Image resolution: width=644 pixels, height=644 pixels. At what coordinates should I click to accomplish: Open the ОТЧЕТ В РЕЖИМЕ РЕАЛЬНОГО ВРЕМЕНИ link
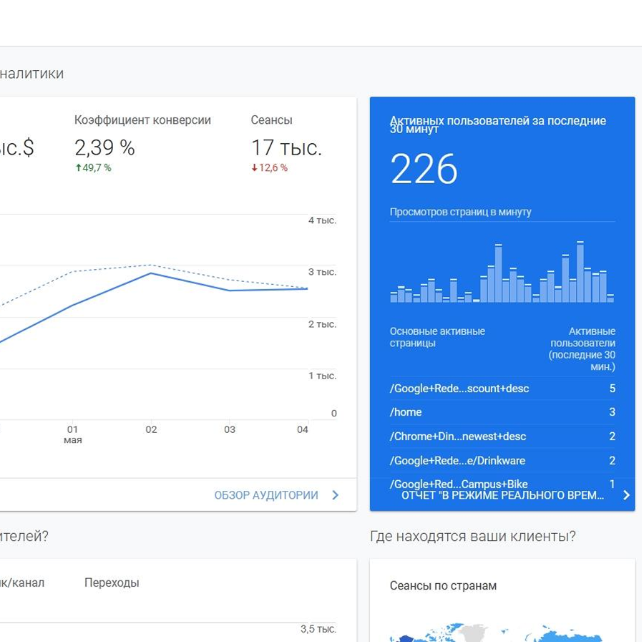pyautogui.click(x=502, y=495)
